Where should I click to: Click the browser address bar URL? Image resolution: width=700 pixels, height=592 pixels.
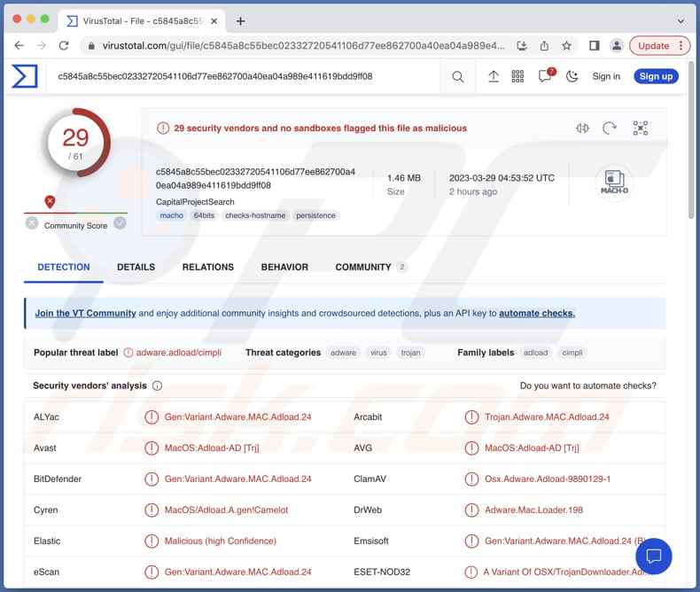(304, 46)
